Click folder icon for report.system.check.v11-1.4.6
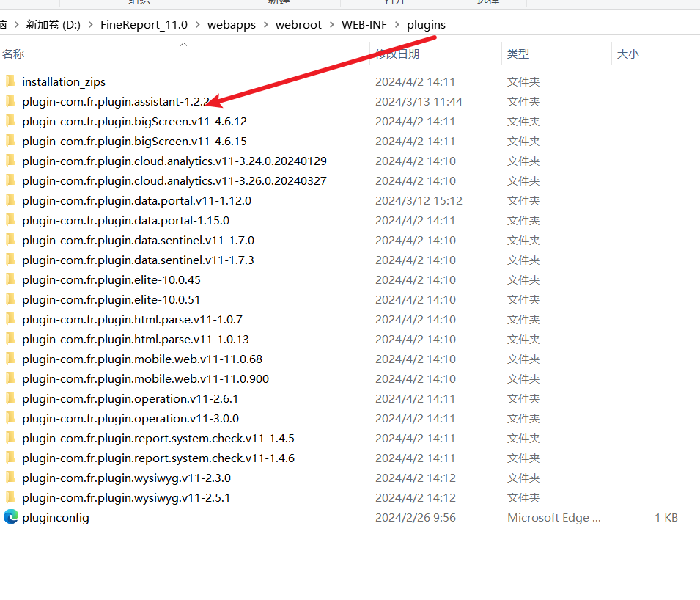Viewport: 700px width, 600px height. tap(10, 458)
